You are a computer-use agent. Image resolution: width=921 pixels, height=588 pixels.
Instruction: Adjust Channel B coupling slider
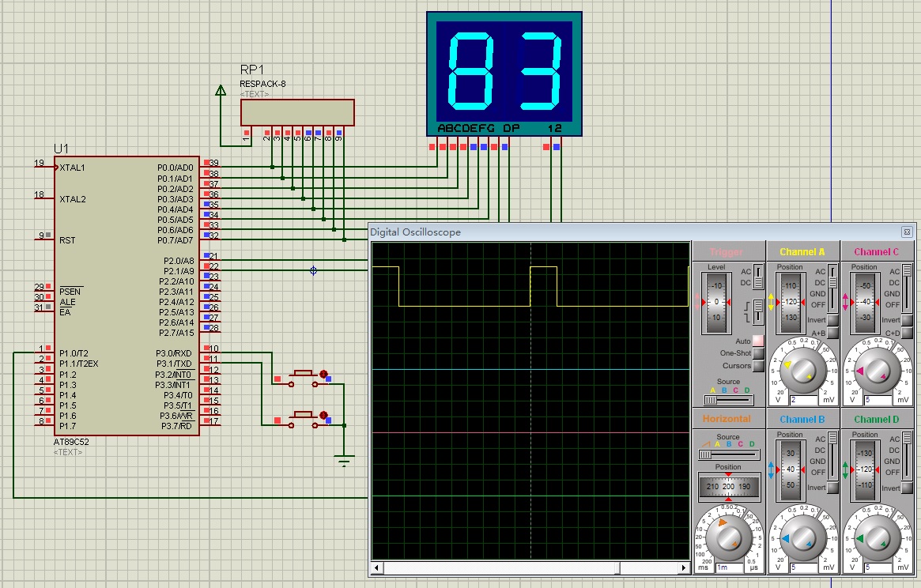(832, 455)
